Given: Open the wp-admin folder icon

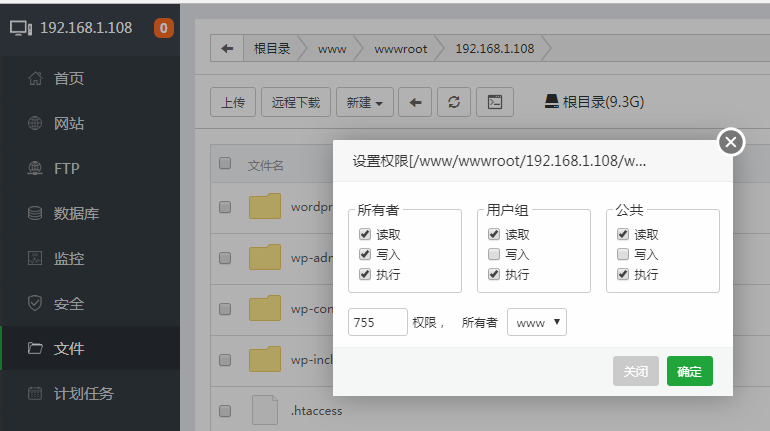Looking at the screenshot, I should [x=265, y=257].
